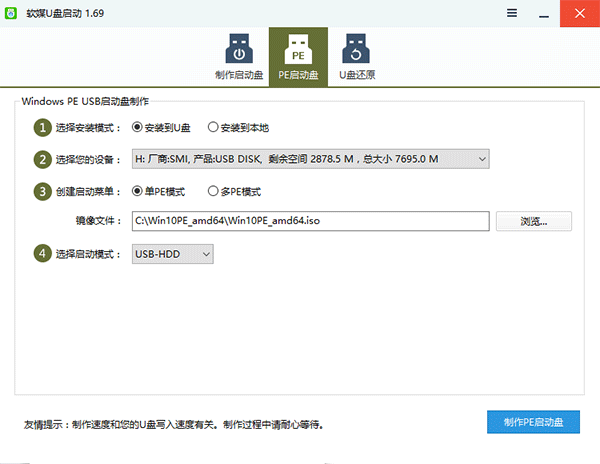The width and height of the screenshot is (600, 464).
Task: Click the step 3 number badge
Action: coord(42,191)
